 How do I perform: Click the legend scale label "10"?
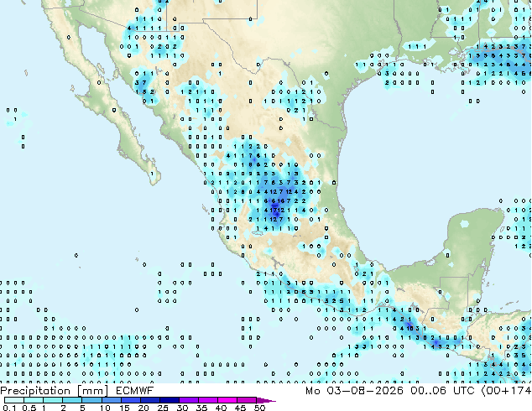point(105,408)
